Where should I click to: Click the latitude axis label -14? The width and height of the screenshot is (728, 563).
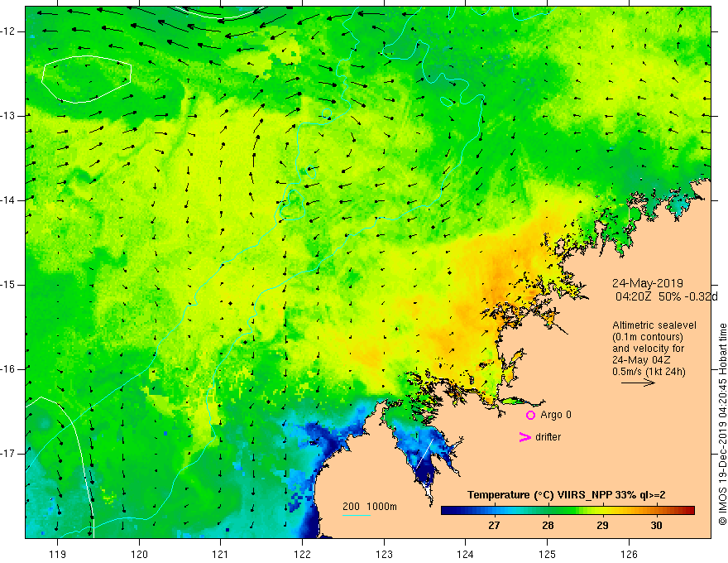tap(8, 200)
